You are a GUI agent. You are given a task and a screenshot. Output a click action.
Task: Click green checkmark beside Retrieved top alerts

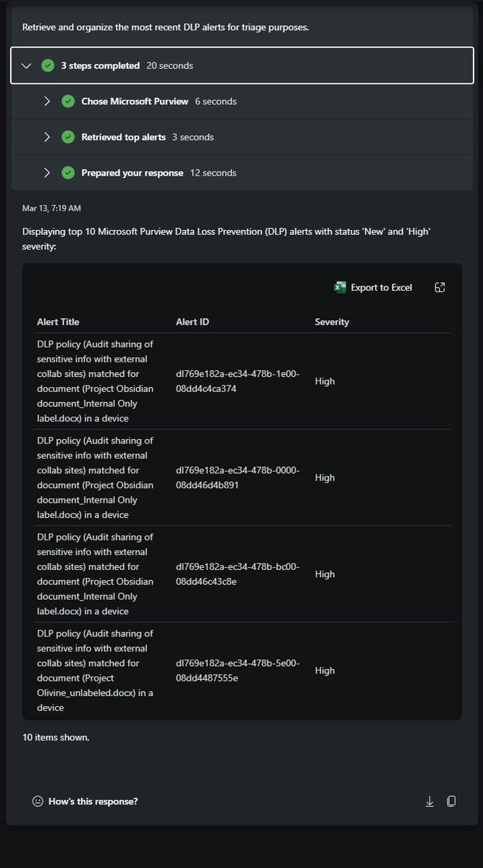point(68,137)
